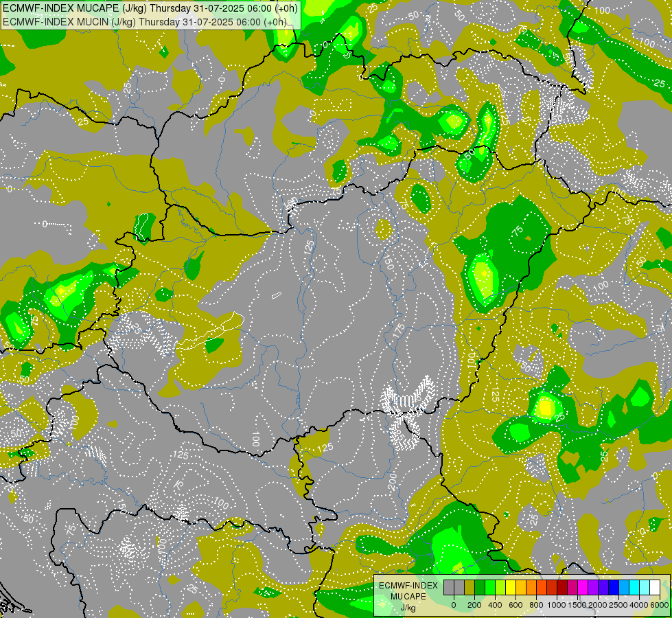The height and width of the screenshot is (618, 672).
Task: Select the bright green legend swatch
Action: (x=490, y=587)
